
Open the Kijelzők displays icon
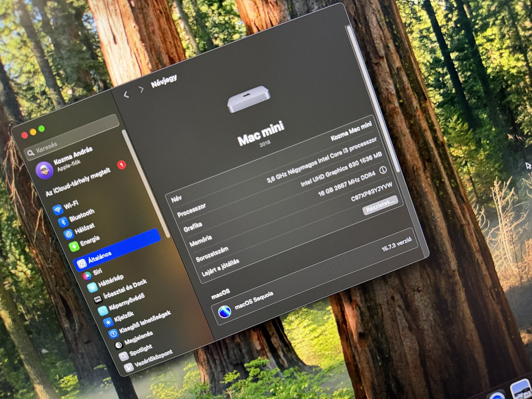[108, 322]
